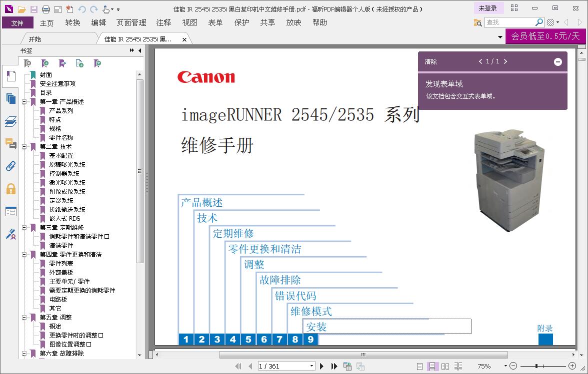
Task: Move the zoom slider handle
Action: pyautogui.click(x=536, y=366)
